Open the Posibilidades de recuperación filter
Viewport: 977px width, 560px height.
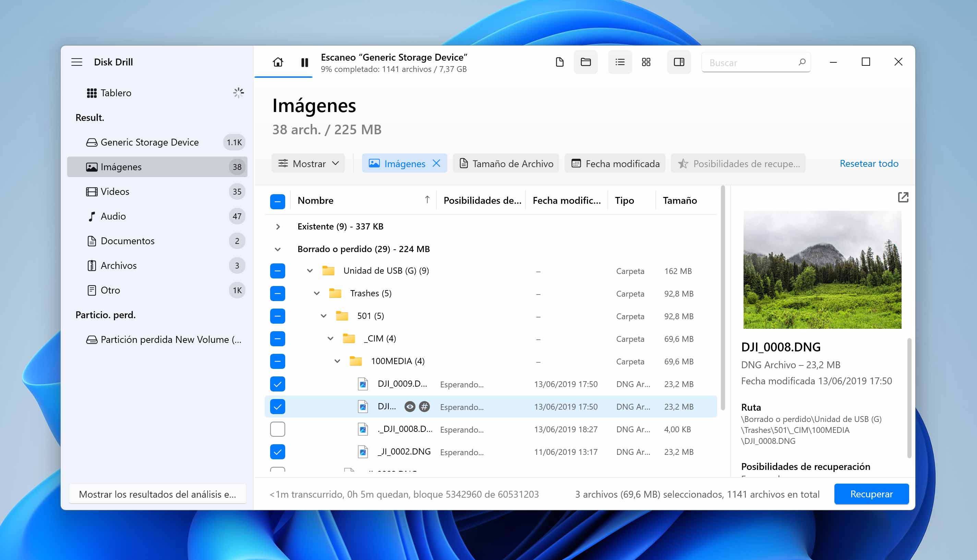(738, 163)
